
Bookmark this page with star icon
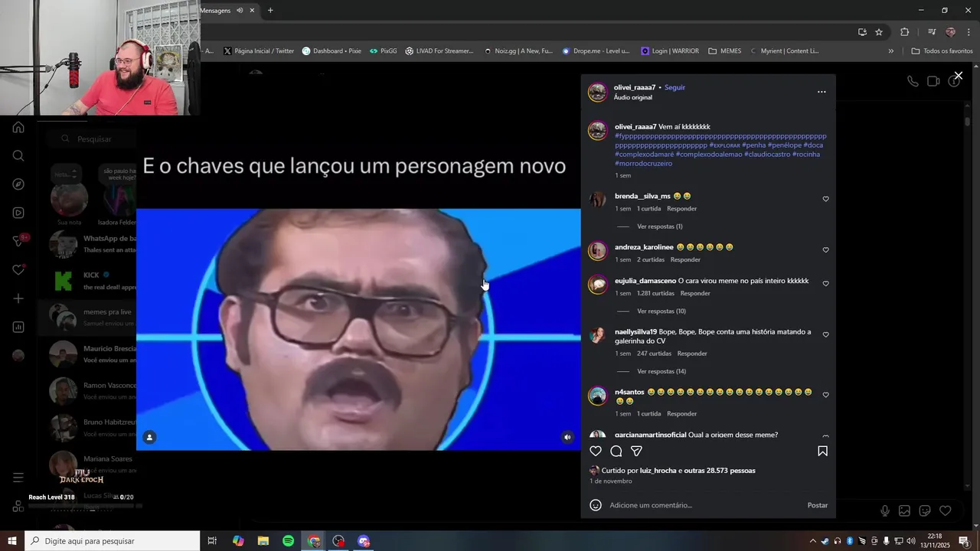click(879, 32)
